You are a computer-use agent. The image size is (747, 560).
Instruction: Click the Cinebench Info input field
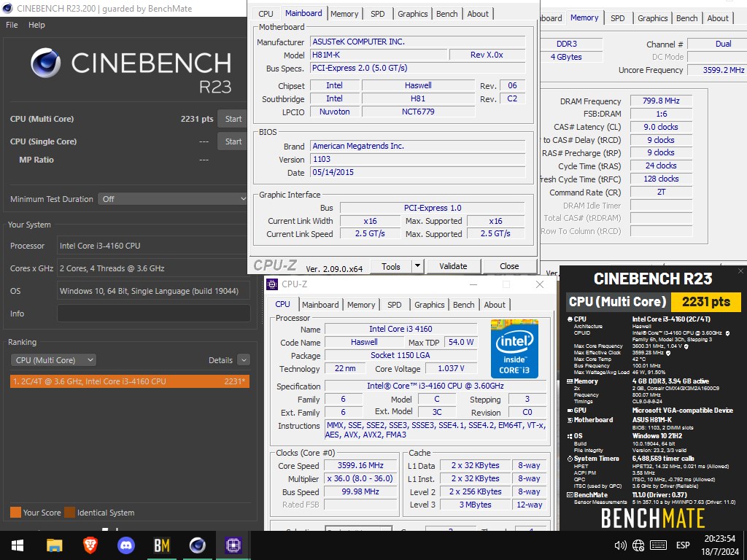(x=153, y=314)
